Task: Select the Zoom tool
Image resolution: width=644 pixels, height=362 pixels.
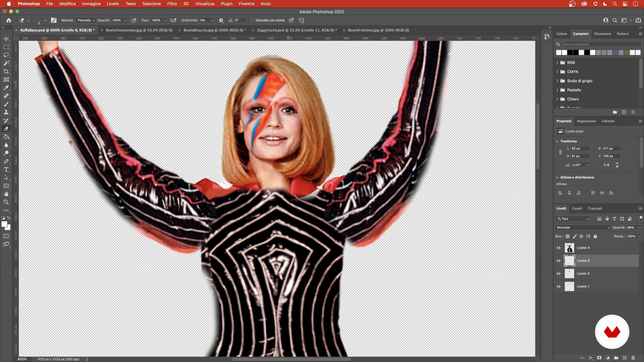Action: click(6, 202)
